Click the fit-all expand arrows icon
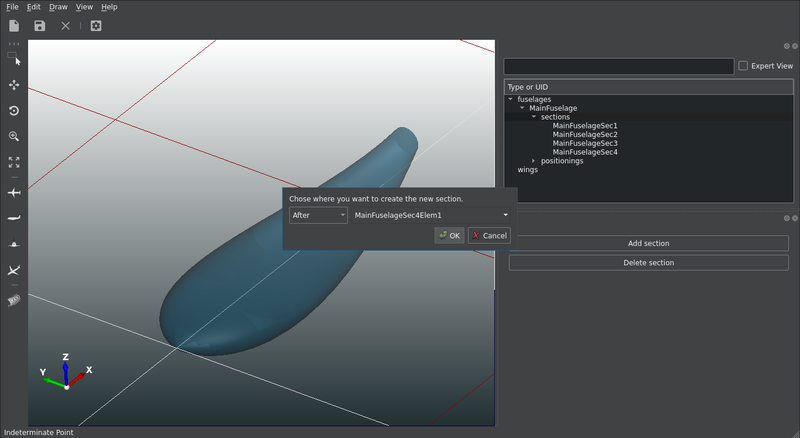Viewport: 800px width, 438px height. [x=14, y=162]
